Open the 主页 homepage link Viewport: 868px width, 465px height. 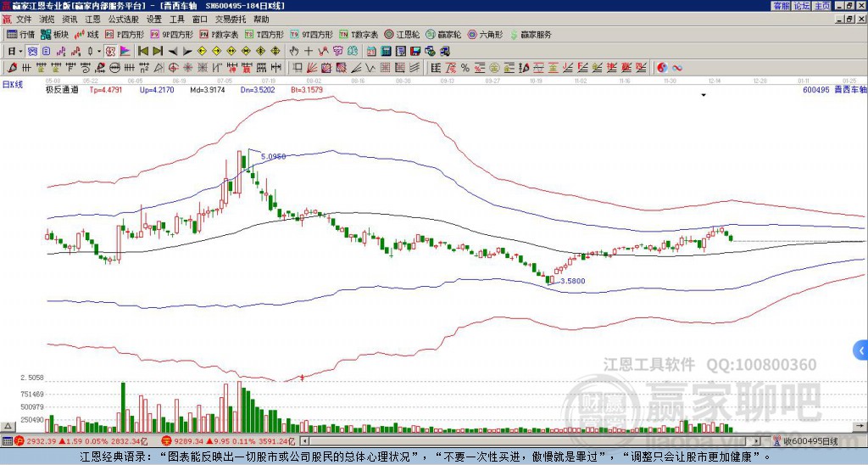[x=821, y=6]
